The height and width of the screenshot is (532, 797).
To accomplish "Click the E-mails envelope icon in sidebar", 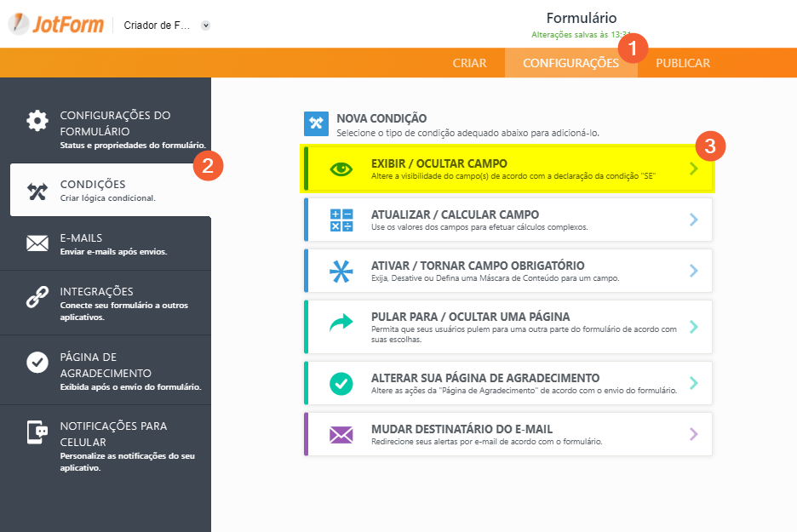I will click(37, 244).
